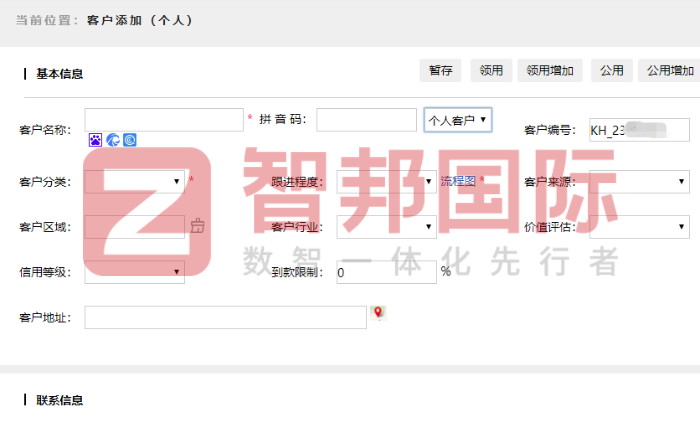This screenshot has width=700, height=423.
Task: Click the 领用 button
Action: pyautogui.click(x=491, y=70)
